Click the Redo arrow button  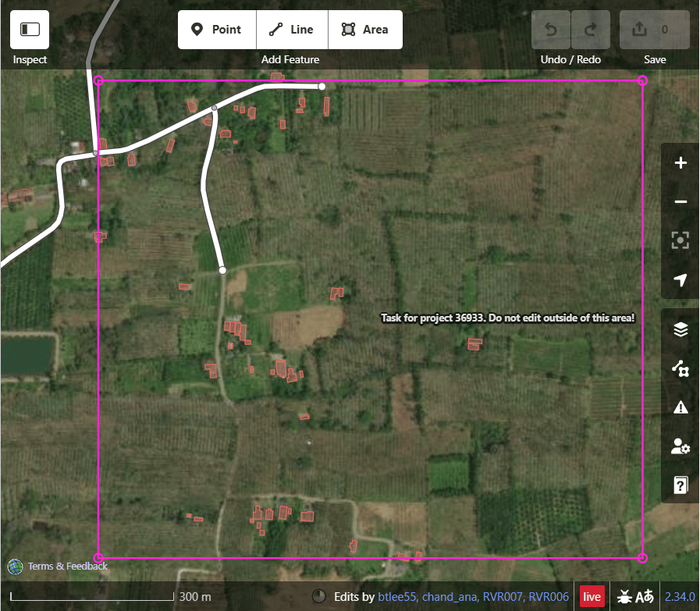coord(591,30)
